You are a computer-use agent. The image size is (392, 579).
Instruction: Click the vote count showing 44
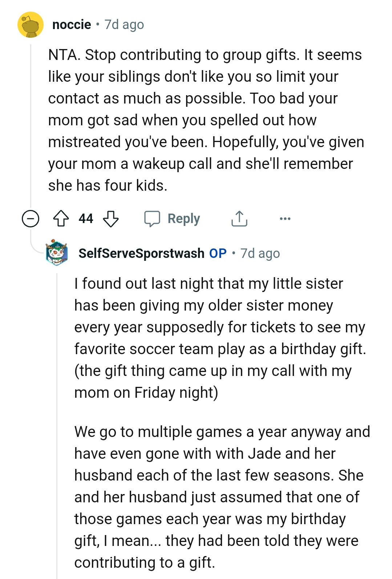tap(86, 218)
